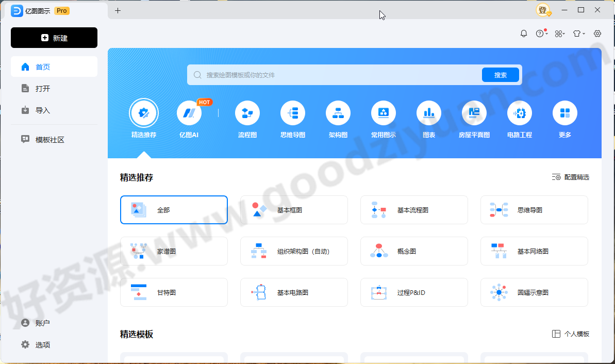615x364 pixels.
Task: Open the 亿图AI category icon
Action: click(x=189, y=112)
